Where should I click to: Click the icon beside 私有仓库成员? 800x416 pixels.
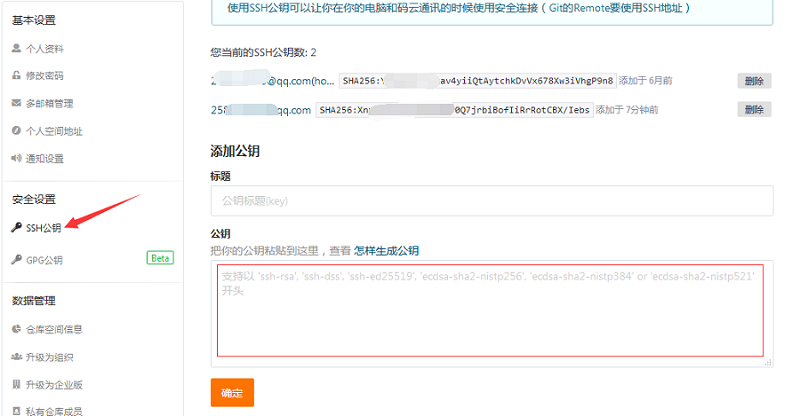coord(16,411)
